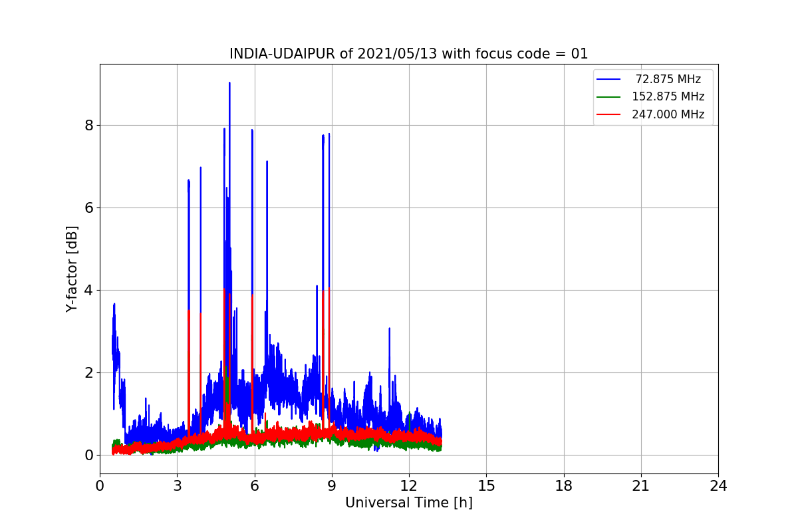Click the red line sample in legend
The width and height of the screenshot is (798, 532).
(x=609, y=114)
